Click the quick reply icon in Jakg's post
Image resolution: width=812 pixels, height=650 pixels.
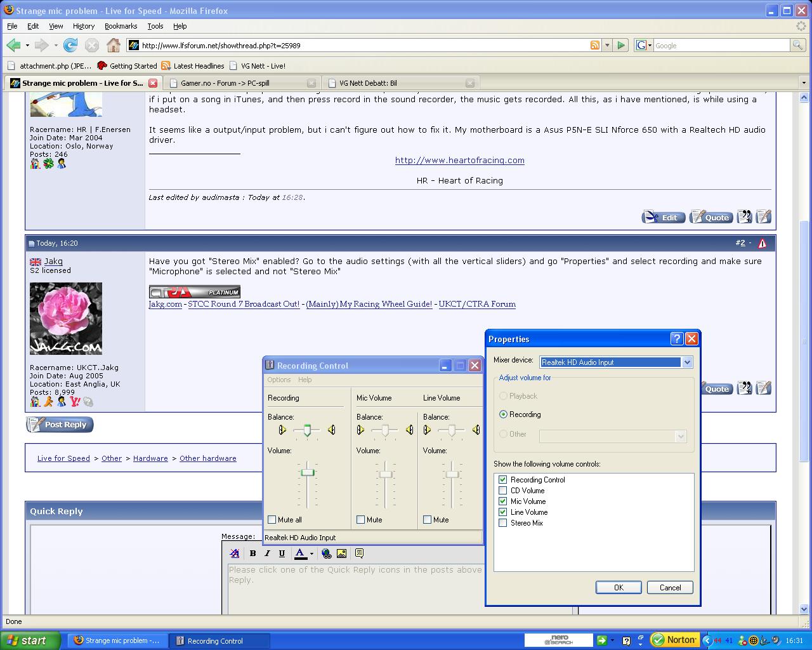[764, 388]
